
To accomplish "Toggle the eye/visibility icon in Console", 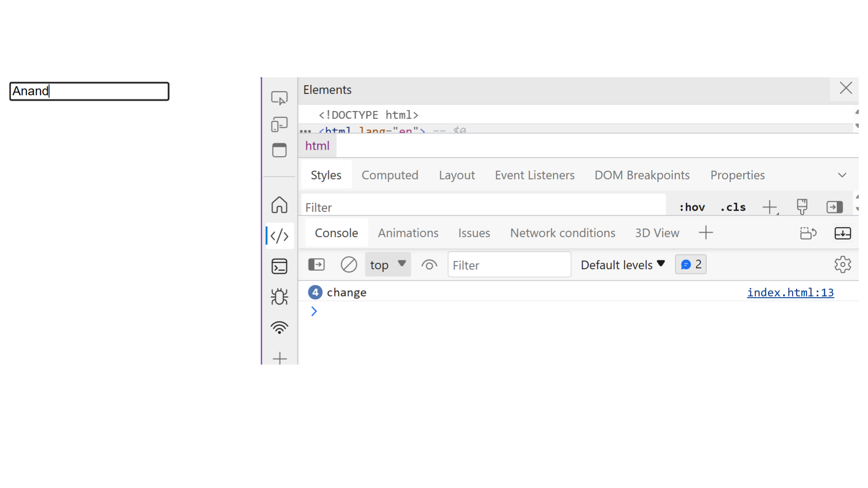I will (x=429, y=264).
